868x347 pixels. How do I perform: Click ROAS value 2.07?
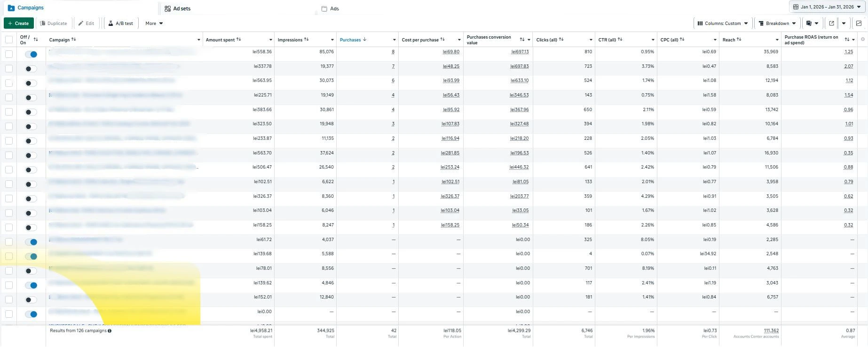click(849, 66)
